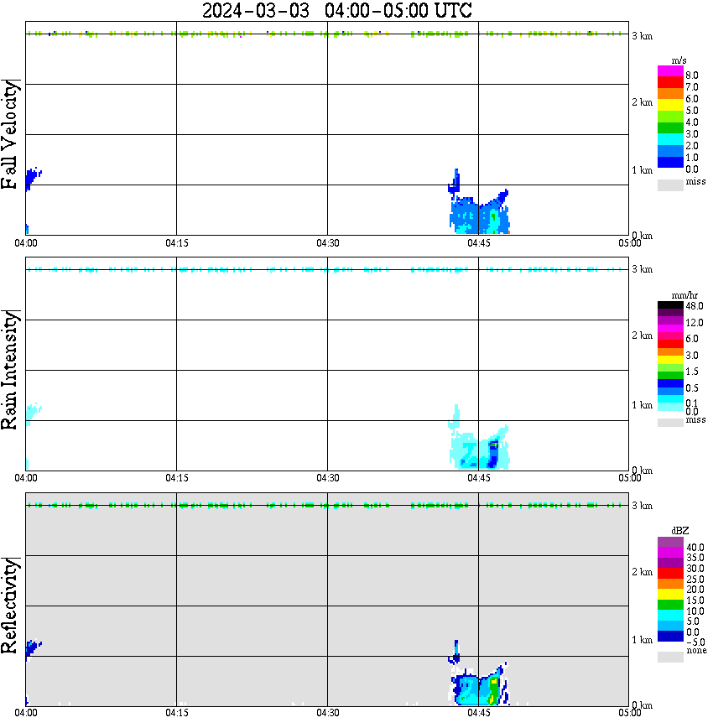Click the '05:00' tick under the Reflectivity plot
Image resolution: width=713 pixels, height=728 pixels.
pyautogui.click(x=629, y=713)
